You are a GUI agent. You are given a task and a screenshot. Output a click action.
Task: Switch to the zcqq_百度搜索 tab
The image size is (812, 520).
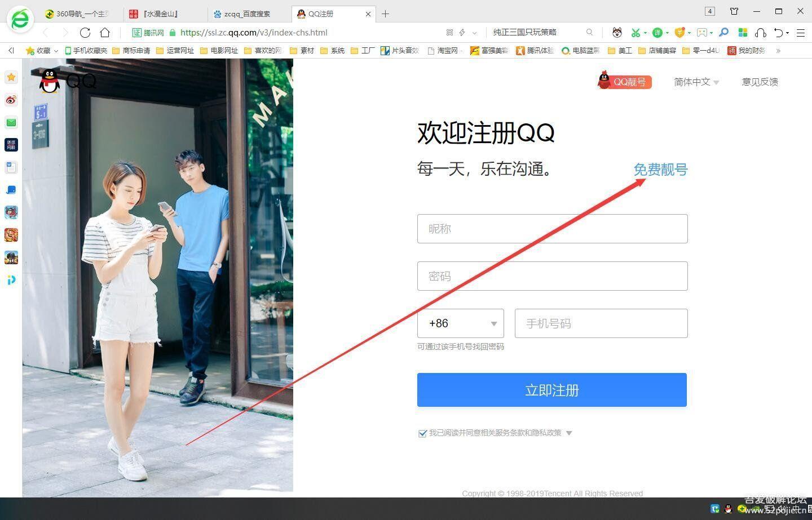point(247,14)
